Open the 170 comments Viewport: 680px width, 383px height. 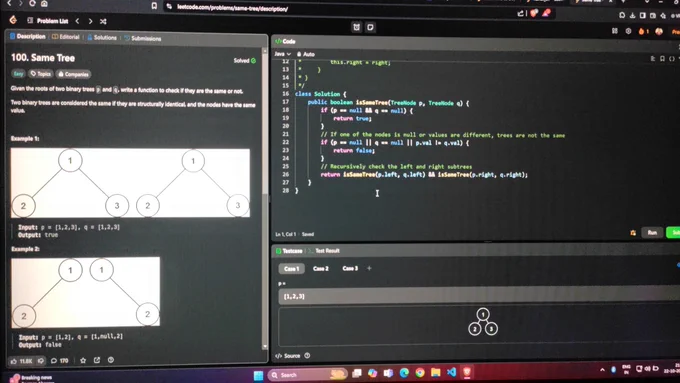pos(60,360)
